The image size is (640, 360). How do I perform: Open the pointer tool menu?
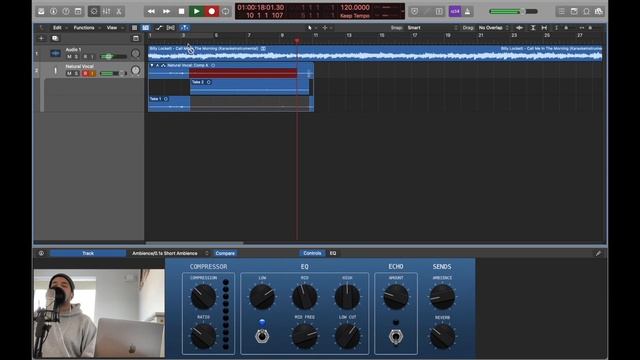tap(311, 28)
